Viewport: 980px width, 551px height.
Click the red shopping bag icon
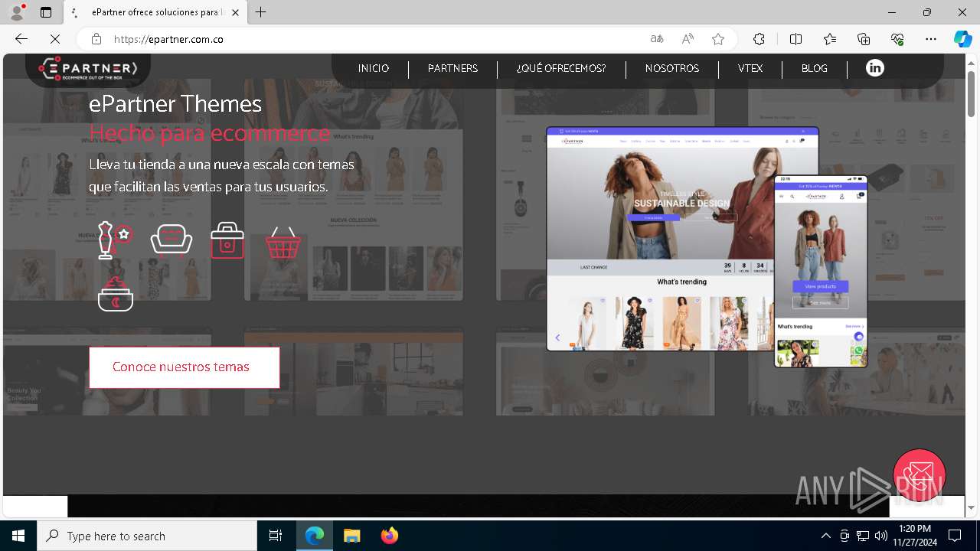[x=227, y=240]
